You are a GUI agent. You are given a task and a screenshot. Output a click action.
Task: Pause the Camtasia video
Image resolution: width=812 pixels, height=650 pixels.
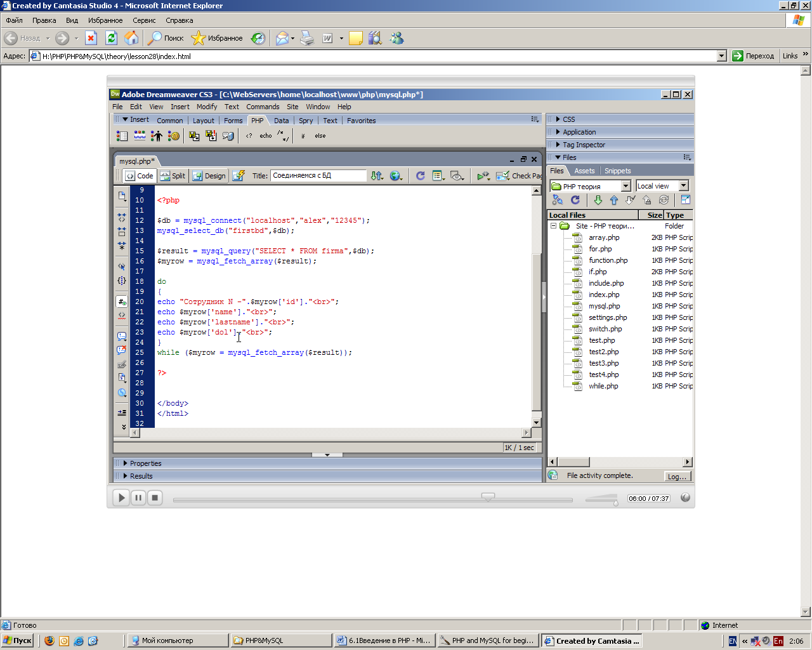coord(138,498)
